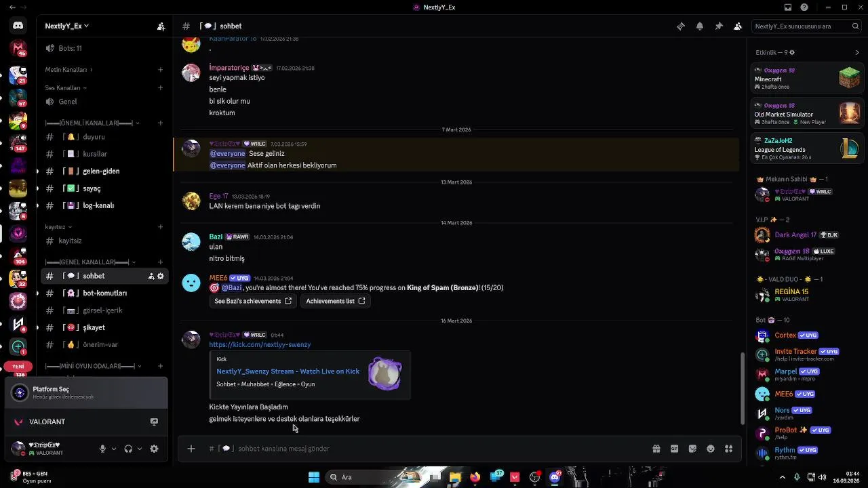Open inbox icon in title bar
This screenshot has width=868, height=488.
click(787, 7)
